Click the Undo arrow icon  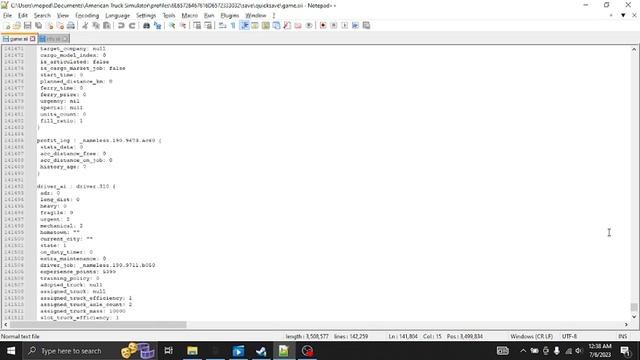pyautogui.click(x=121, y=25)
